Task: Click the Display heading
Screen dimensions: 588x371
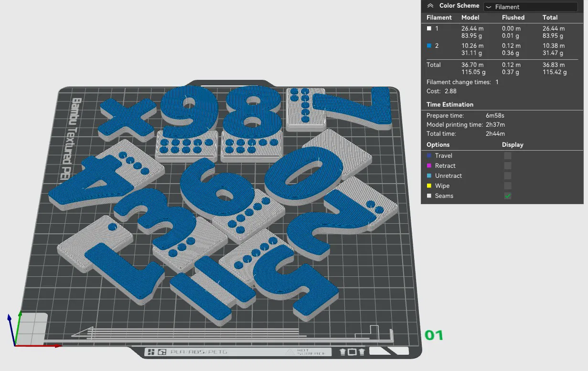Action: coord(513,144)
